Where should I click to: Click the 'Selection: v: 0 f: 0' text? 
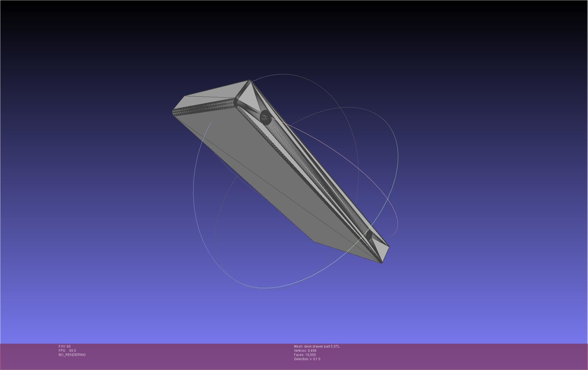(307, 359)
